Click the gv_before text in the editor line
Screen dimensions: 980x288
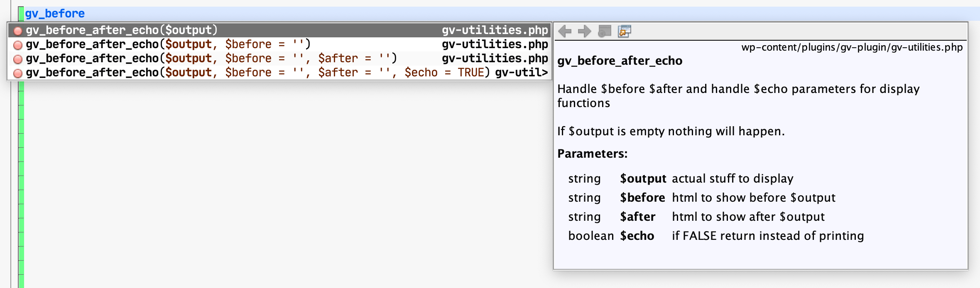pos(54,13)
